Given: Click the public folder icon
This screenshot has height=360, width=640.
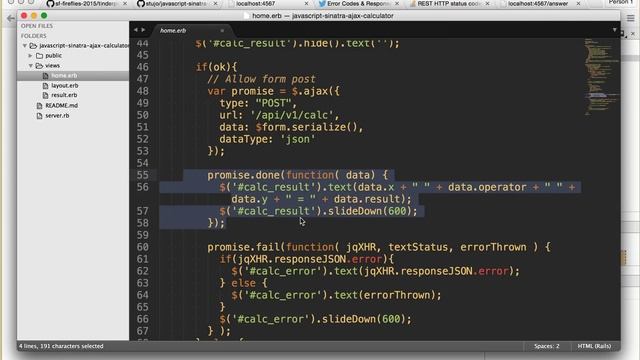Looking at the screenshot, I should click(x=39, y=56).
